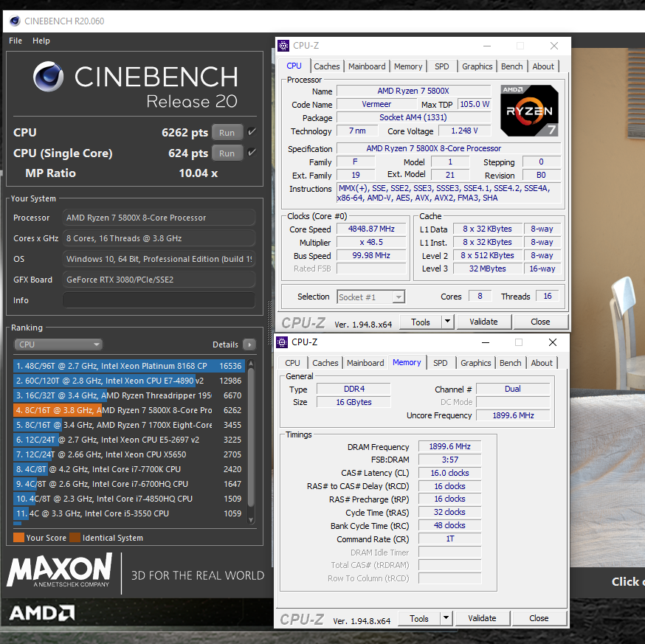Screen dimensions: 645x644
Task: Select highlighted ranking row Ryzen 7 5800X
Action: pyautogui.click(x=128, y=410)
